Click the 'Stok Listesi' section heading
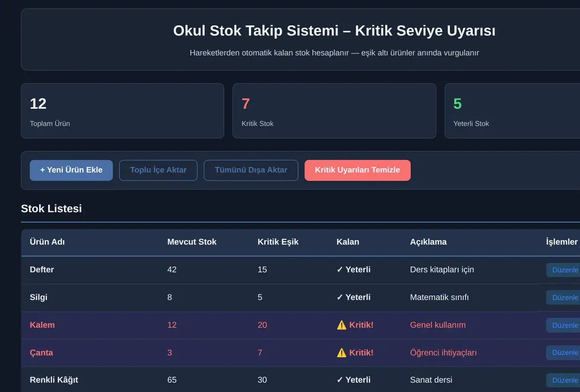Viewport: 580px width, 392px height. (x=51, y=209)
